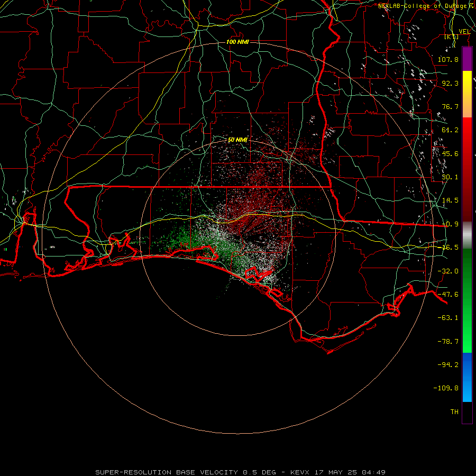Click the 92.3 velocity scale value
This screenshot has width=476, height=476.
[450, 83]
